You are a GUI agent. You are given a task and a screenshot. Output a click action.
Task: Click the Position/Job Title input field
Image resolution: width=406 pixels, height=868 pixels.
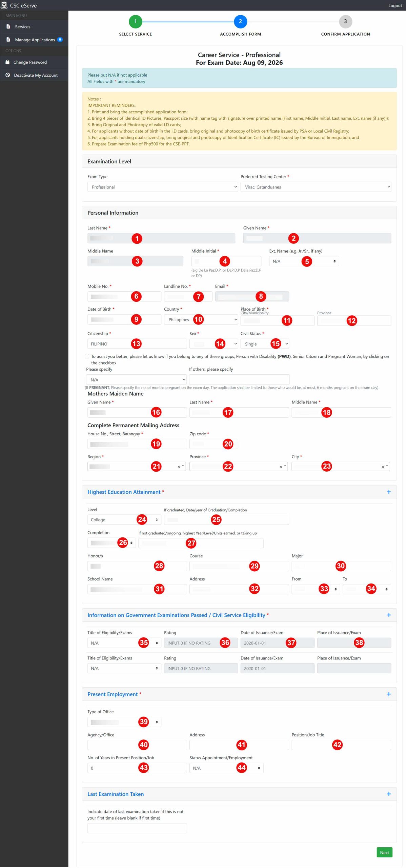341,745
